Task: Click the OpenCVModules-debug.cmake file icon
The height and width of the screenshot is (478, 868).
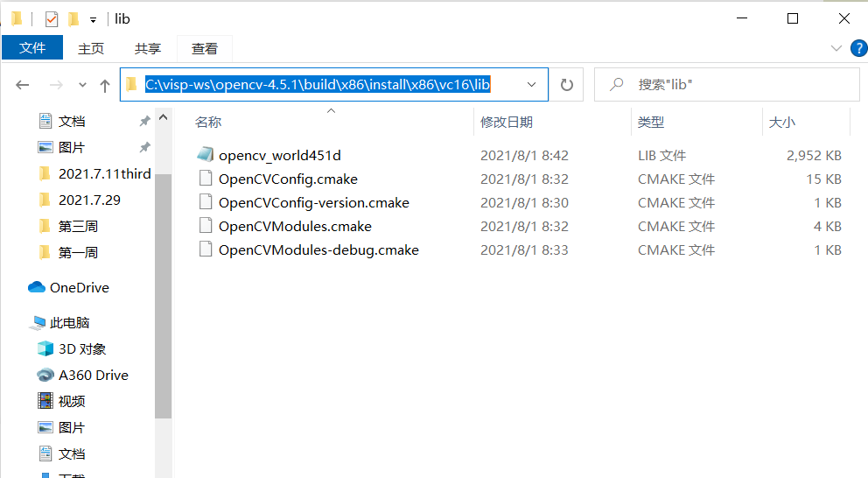Action: pyautogui.click(x=206, y=249)
